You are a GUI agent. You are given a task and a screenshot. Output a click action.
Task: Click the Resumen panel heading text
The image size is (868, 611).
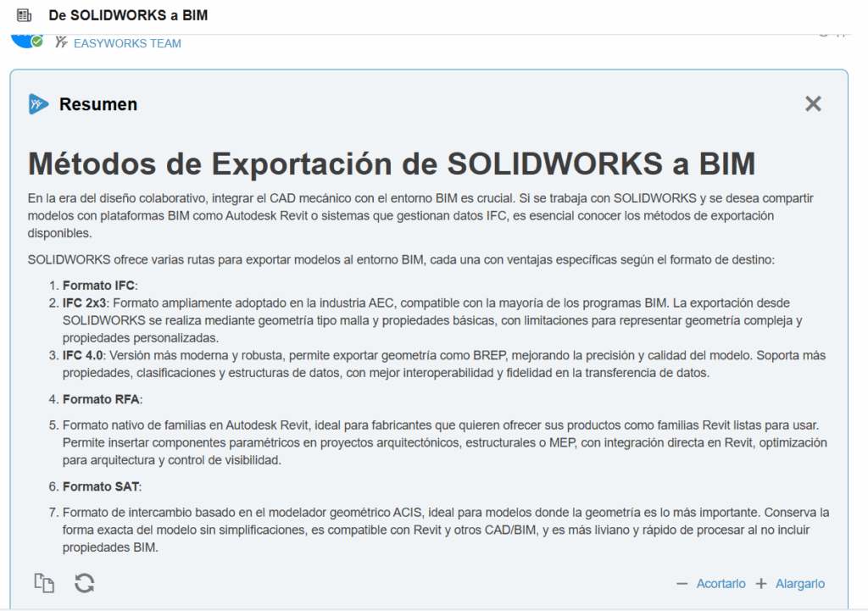[98, 104]
